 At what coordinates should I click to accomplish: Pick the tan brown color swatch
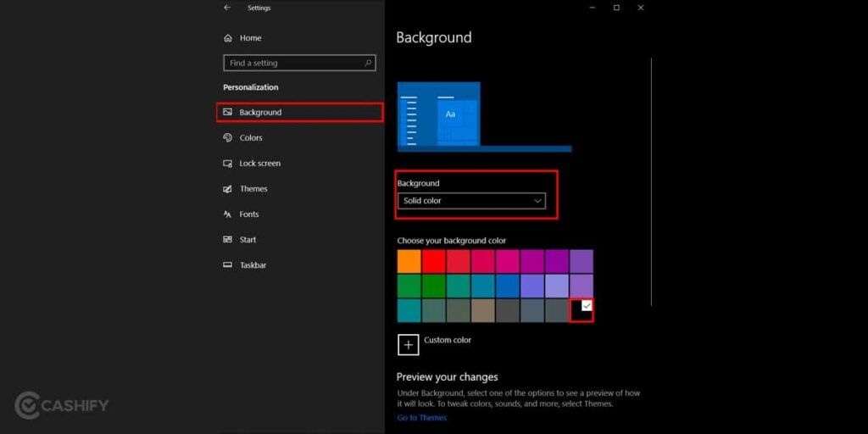(x=482, y=310)
